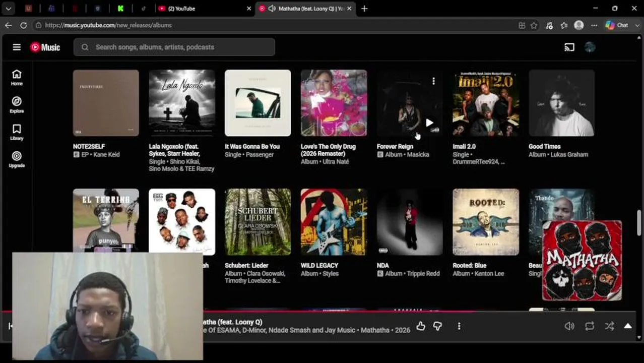Click the browser back arrow
Viewport: 644px width, 363px height.
[8, 25]
